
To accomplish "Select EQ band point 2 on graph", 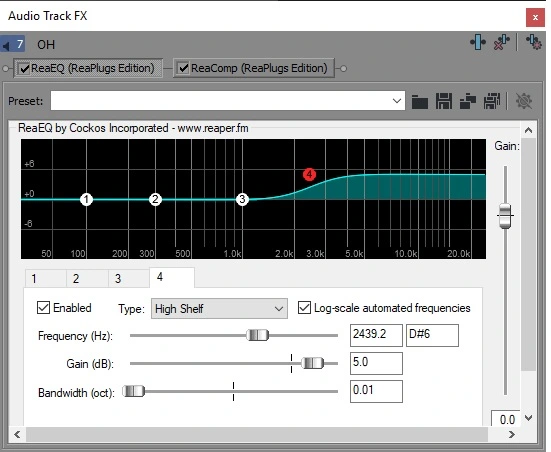I will [x=155, y=199].
